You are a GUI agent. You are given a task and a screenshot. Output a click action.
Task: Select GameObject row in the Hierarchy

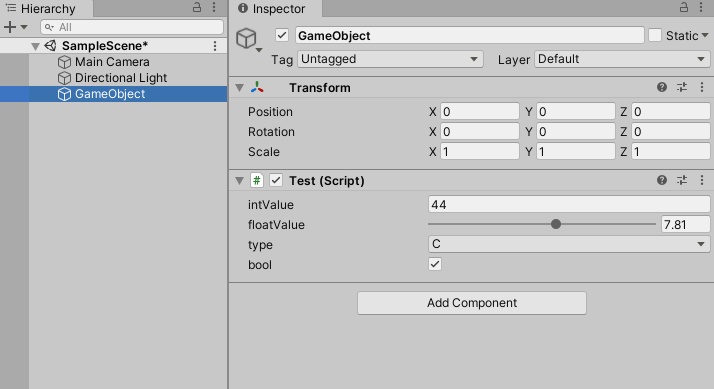pyautogui.click(x=113, y=94)
